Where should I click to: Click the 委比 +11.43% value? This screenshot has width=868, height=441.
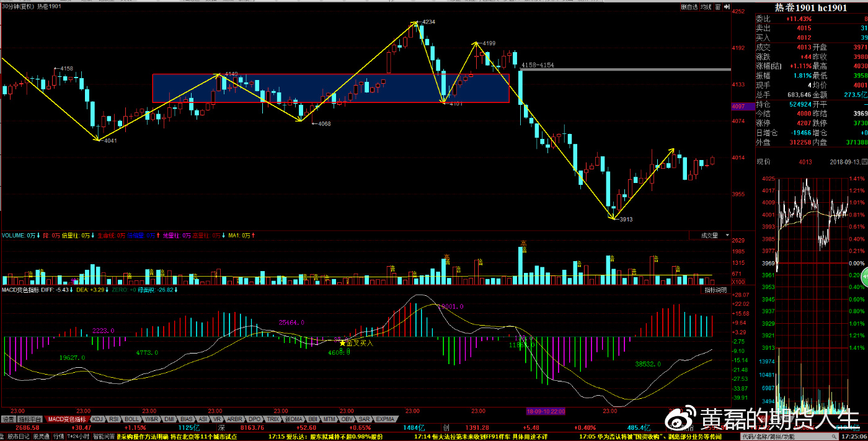point(799,19)
